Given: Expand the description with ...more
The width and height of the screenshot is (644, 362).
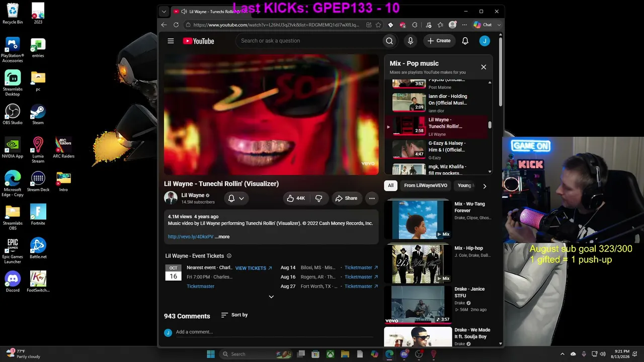Looking at the screenshot, I should 222,237.
